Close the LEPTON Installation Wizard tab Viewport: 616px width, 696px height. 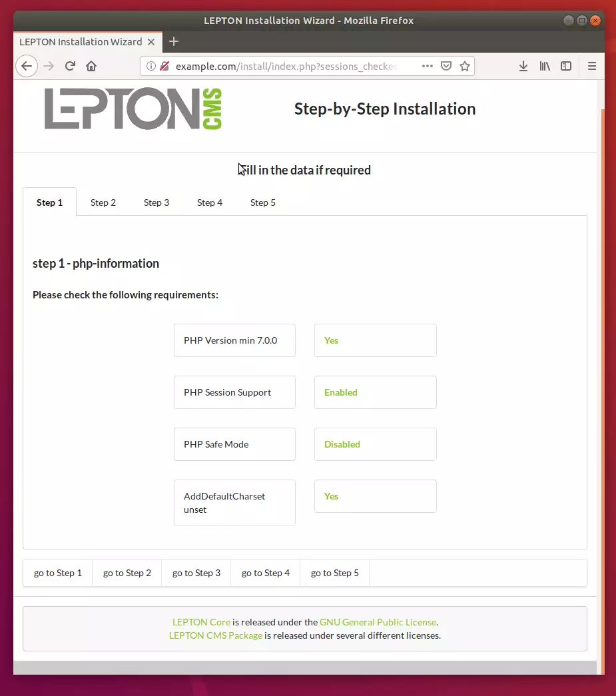151,42
